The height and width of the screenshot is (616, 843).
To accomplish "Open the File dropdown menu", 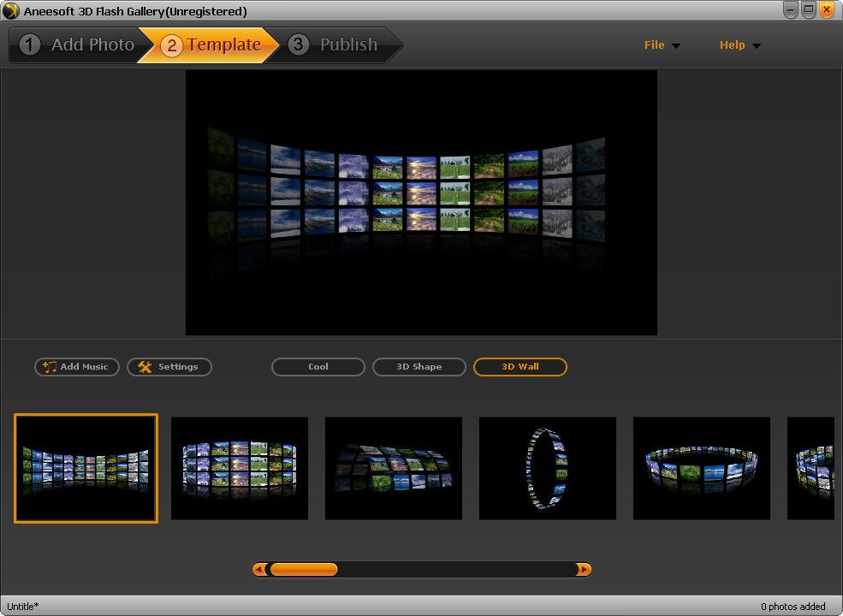I will pos(662,45).
